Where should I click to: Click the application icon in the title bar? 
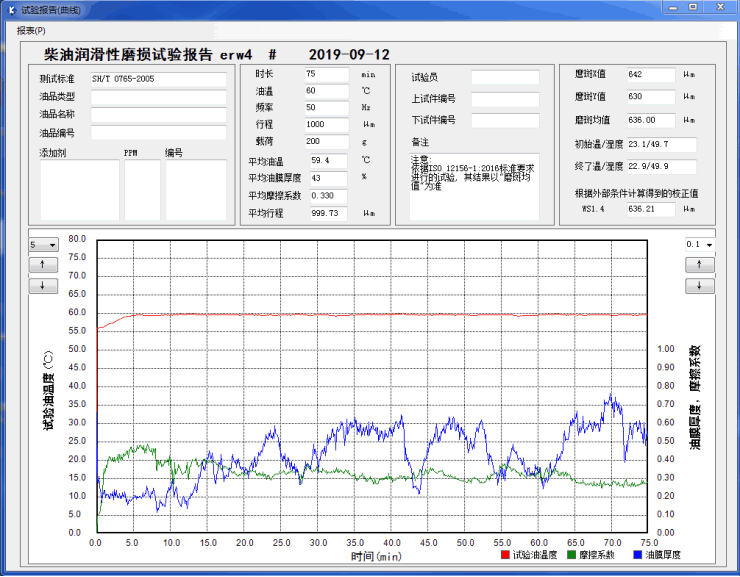(x=12, y=8)
